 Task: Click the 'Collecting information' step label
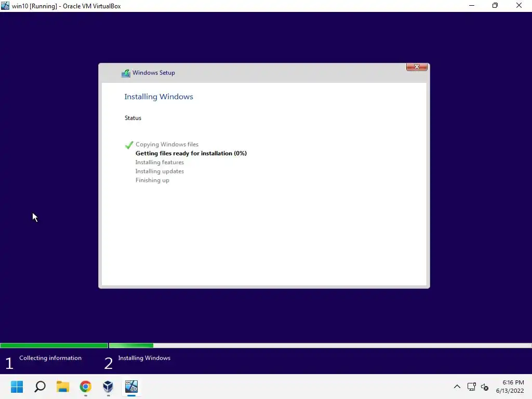pyautogui.click(x=50, y=358)
